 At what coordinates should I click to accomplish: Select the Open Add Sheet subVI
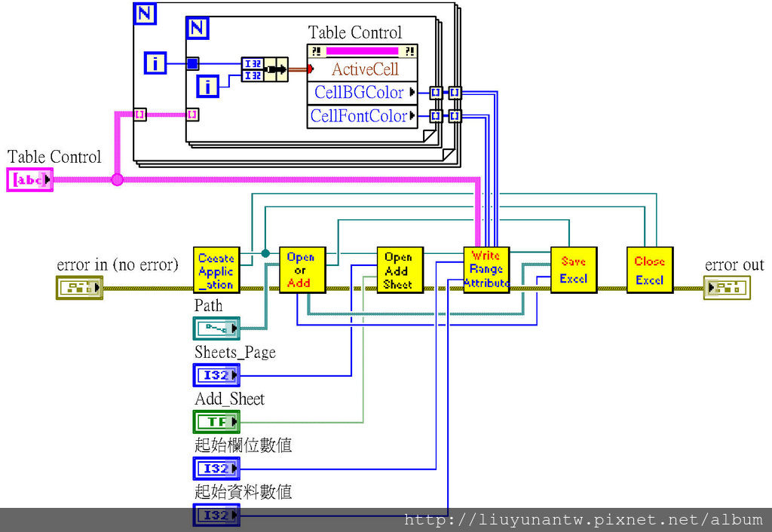400,271
